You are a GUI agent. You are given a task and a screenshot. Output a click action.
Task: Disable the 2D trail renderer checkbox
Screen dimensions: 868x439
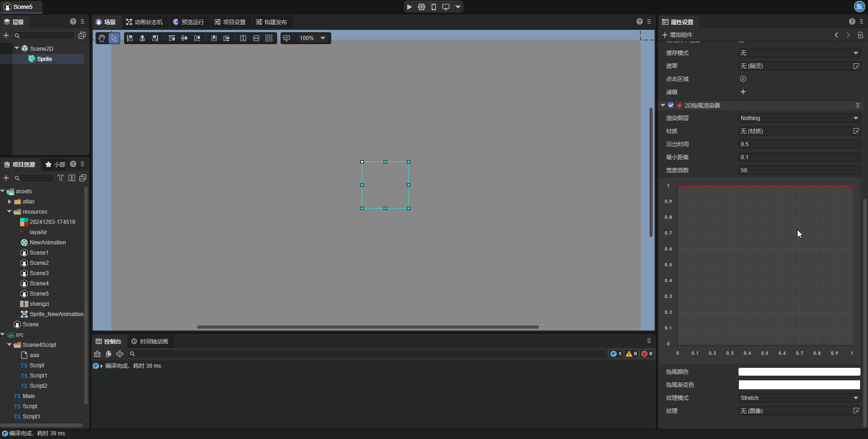point(671,105)
